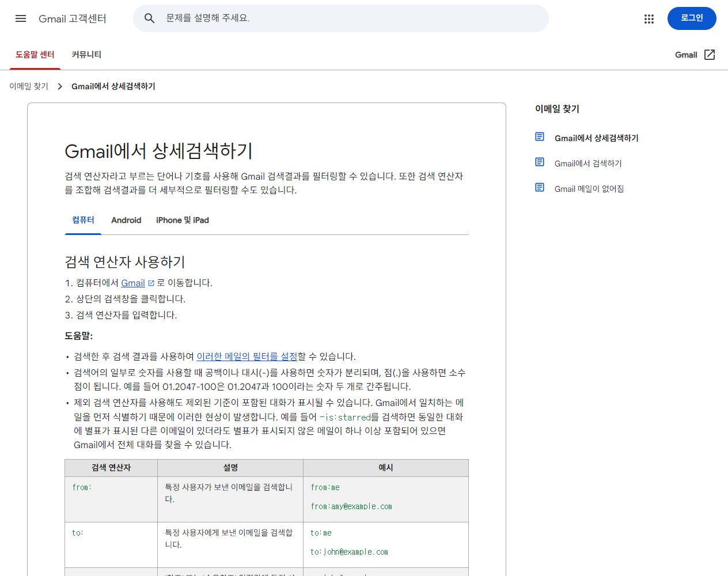Click the Gmail external link icon
Image resolution: width=728 pixels, height=576 pixels.
[x=710, y=55]
